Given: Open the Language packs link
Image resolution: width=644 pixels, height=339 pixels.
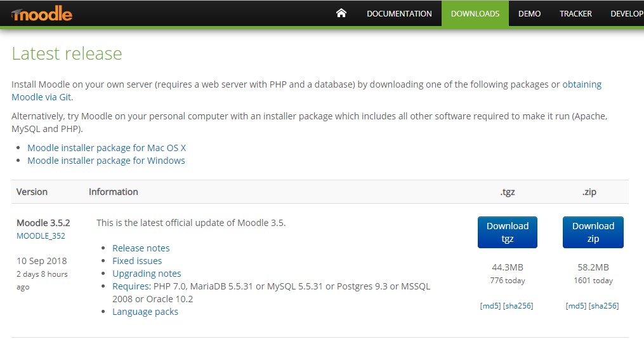Looking at the screenshot, I should [145, 312].
